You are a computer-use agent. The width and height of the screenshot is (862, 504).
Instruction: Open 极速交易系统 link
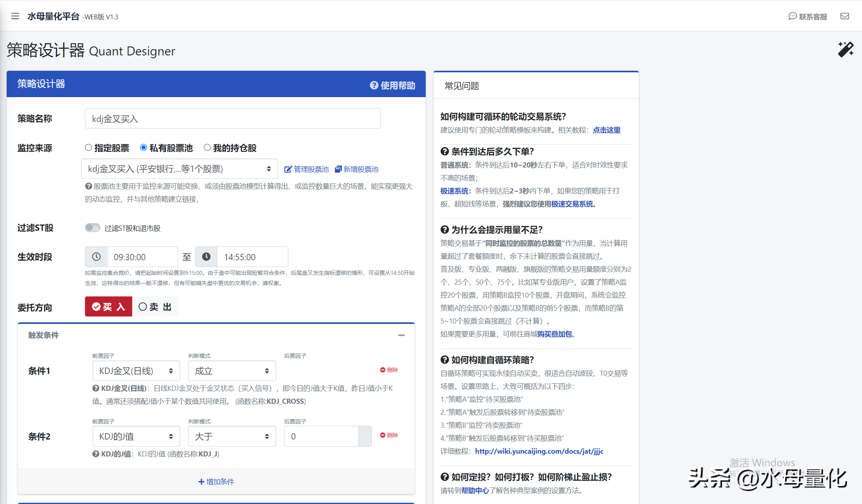(572, 204)
